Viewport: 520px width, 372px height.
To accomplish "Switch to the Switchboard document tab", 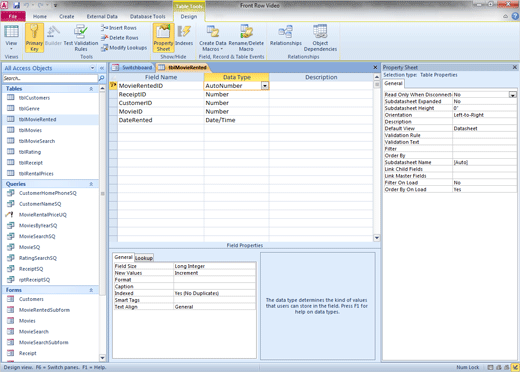I will [132, 68].
